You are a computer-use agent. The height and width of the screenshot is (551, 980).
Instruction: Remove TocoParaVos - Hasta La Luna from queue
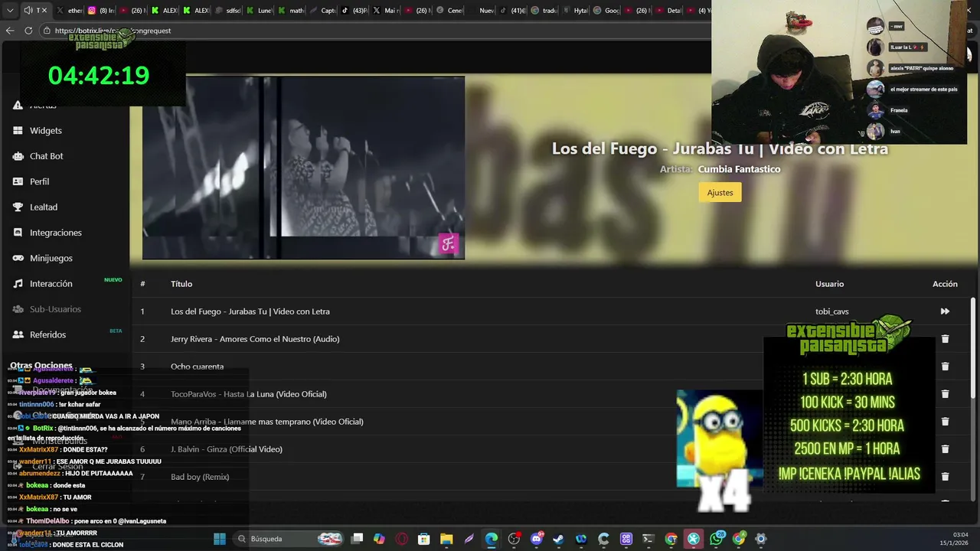pos(945,394)
